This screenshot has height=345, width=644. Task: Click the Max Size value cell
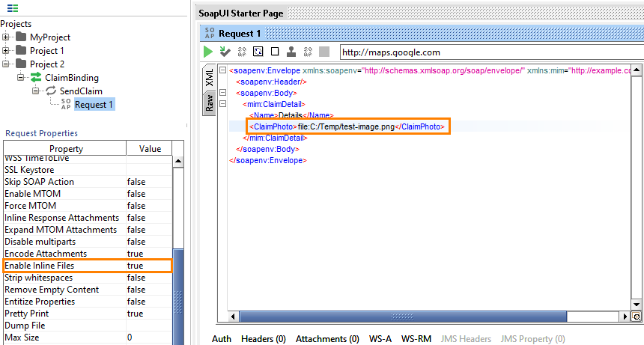[x=149, y=338]
